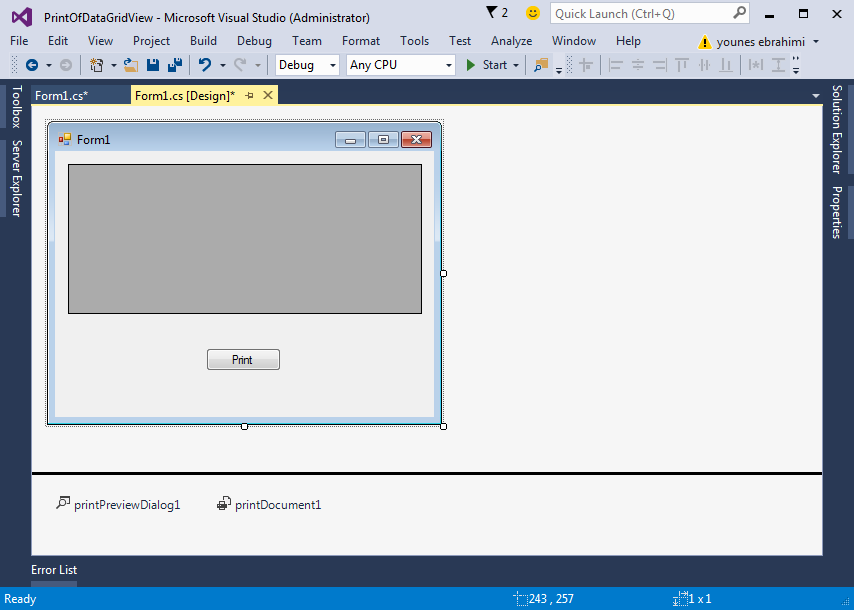Click the Save All icon

pyautogui.click(x=175, y=65)
